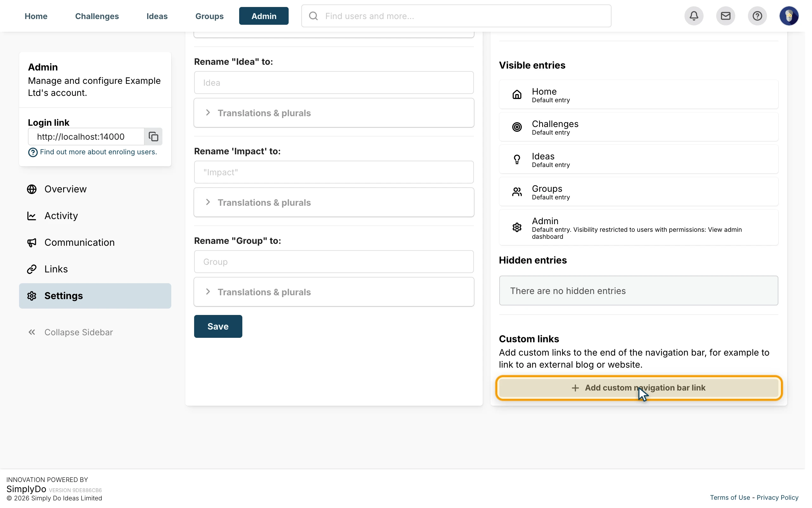Image resolution: width=812 pixels, height=508 pixels.
Task: Go to the Ideas nav tab
Action: [157, 16]
